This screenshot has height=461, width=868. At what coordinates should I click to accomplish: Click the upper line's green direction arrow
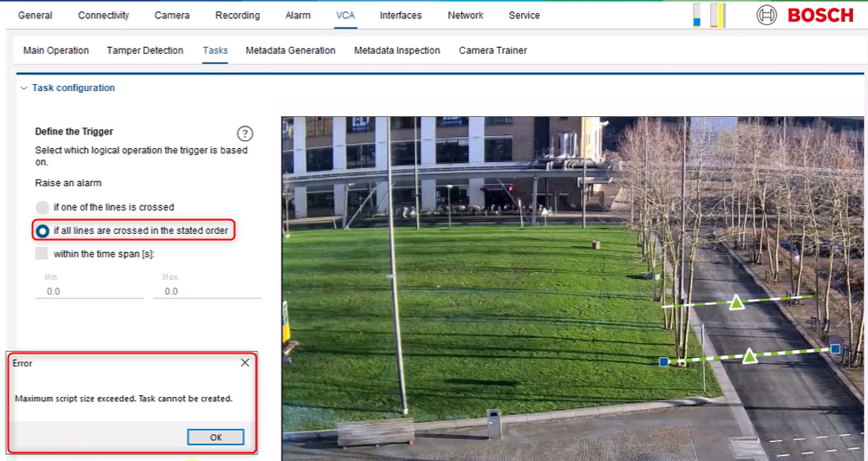(x=736, y=302)
